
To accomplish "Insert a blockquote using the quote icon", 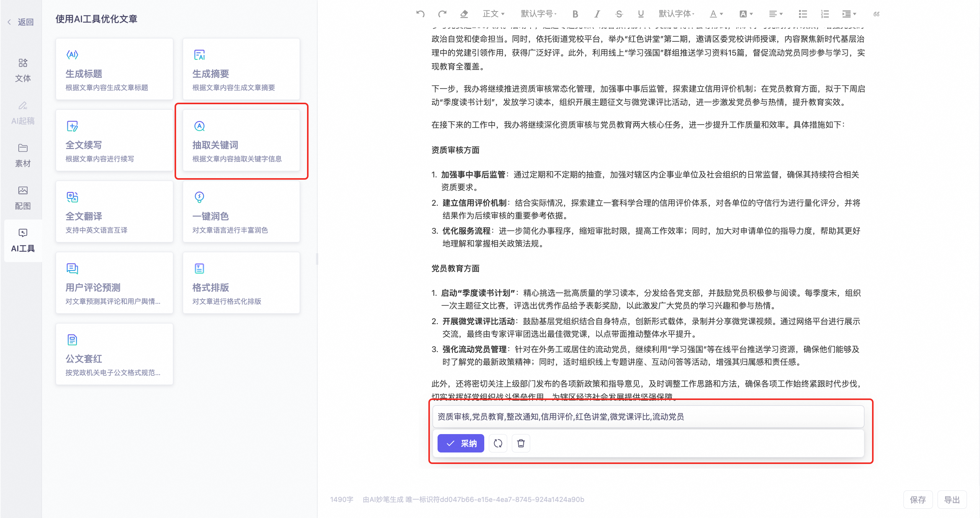I will [x=876, y=14].
